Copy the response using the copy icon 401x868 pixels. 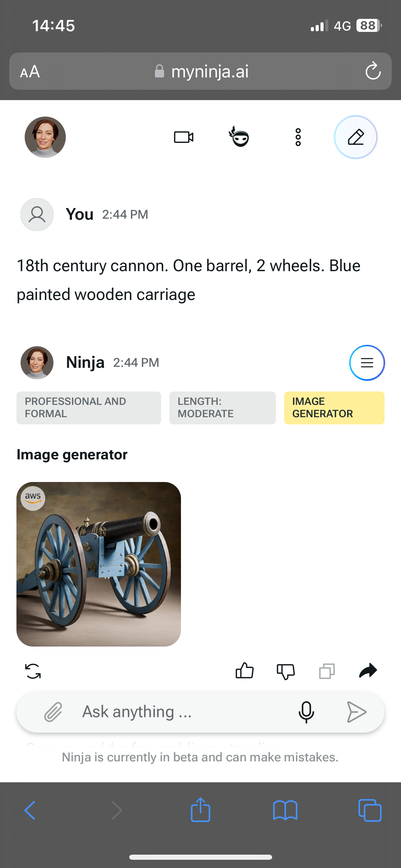click(x=327, y=671)
